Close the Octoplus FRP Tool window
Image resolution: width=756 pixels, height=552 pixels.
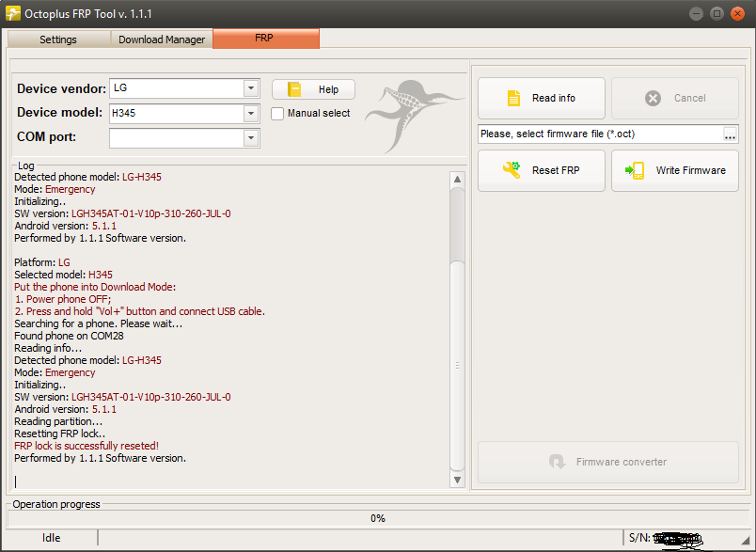738,13
